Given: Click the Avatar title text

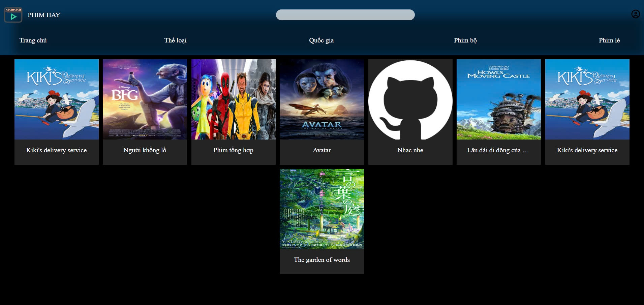Looking at the screenshot, I should (322, 150).
